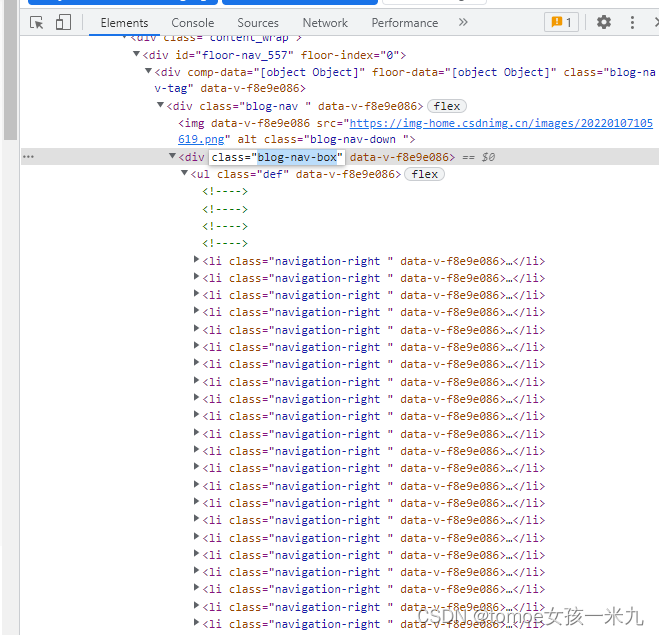
Task: Collapse the floor-nav_557 div node
Action: pos(136,54)
